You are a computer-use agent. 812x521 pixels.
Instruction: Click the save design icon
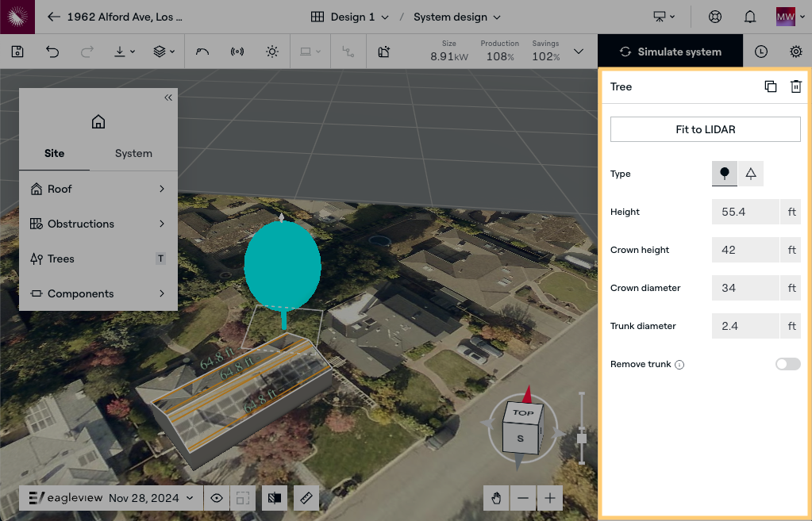[x=17, y=52]
